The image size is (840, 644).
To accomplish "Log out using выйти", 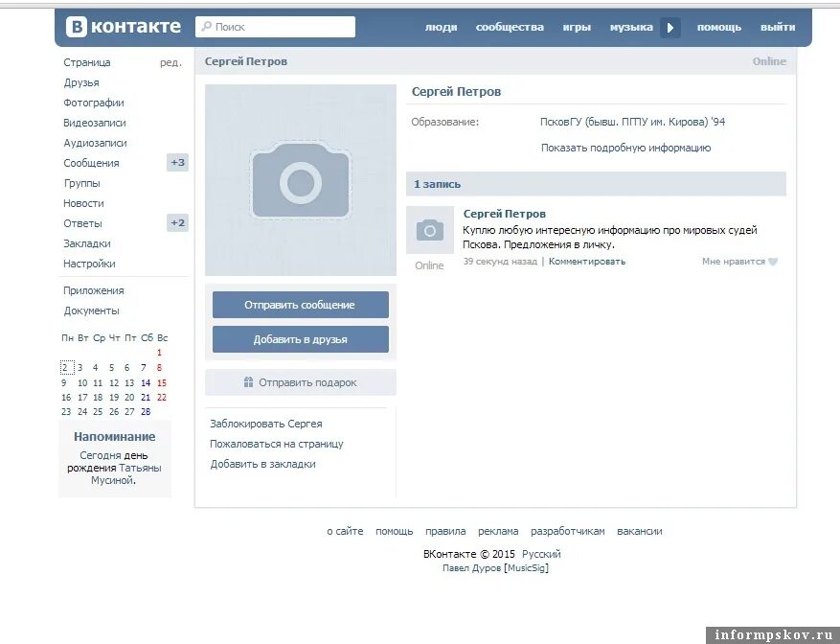I will 778,28.
